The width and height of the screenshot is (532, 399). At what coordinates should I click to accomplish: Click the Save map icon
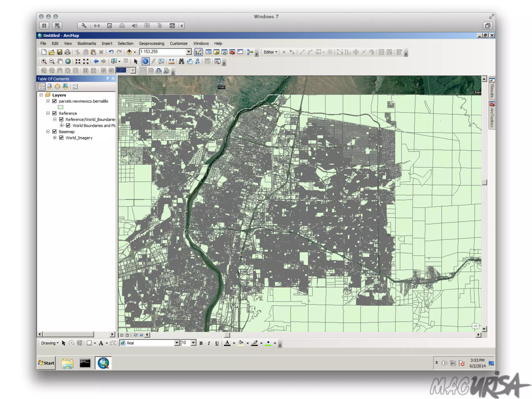click(x=59, y=52)
